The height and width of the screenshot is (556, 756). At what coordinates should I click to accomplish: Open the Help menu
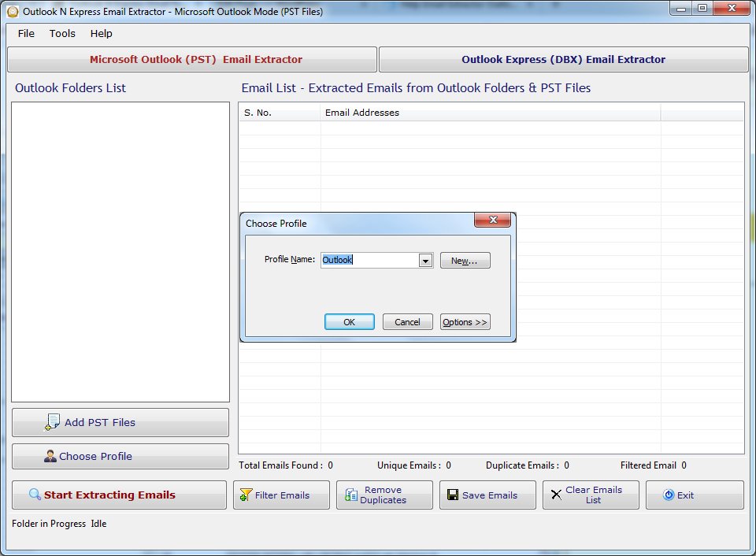click(x=102, y=33)
